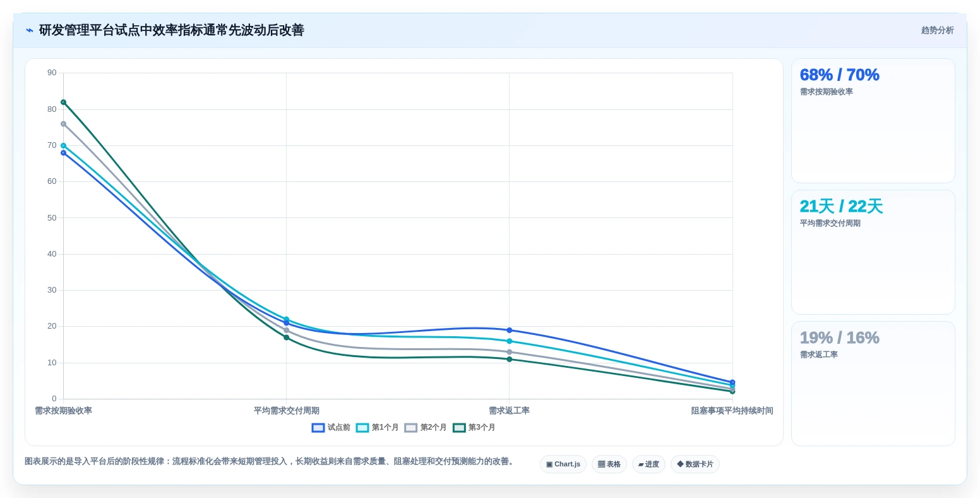The height and width of the screenshot is (498, 980).
Task: Click the x-axis label 需求返工率
Action: click(509, 411)
